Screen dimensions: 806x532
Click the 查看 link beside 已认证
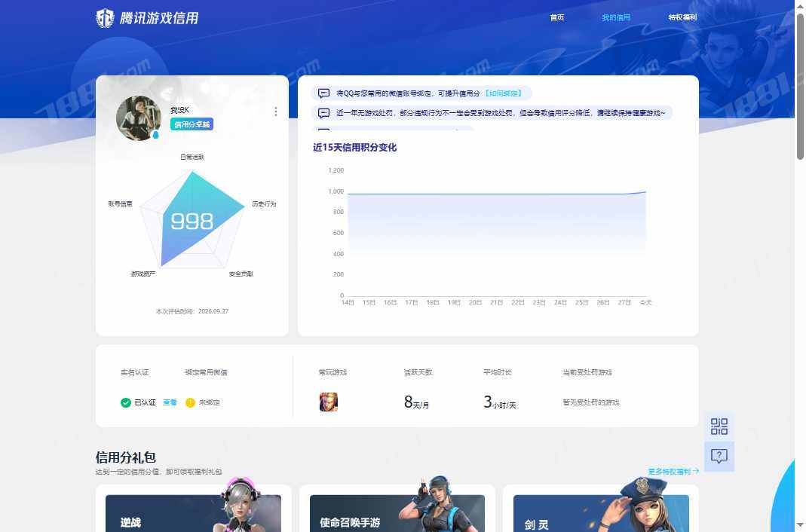click(170, 402)
